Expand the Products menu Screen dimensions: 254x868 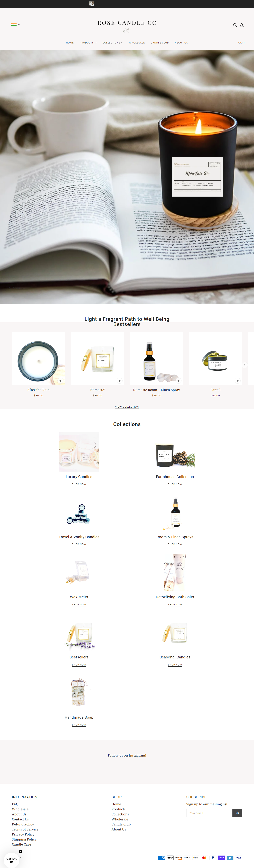tap(88, 43)
